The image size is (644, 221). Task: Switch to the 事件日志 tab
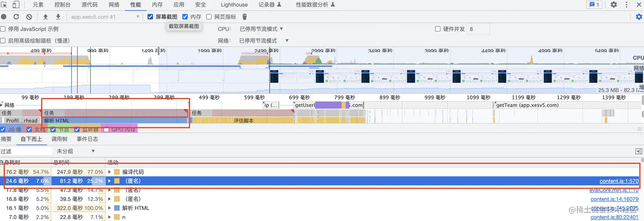coord(87,139)
